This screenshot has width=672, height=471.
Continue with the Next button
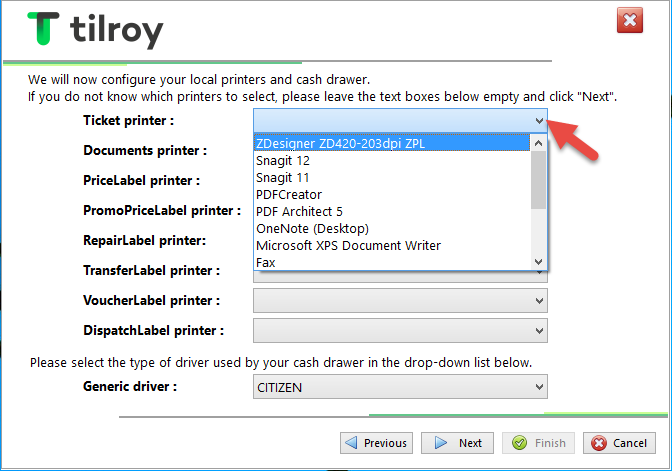[457, 443]
